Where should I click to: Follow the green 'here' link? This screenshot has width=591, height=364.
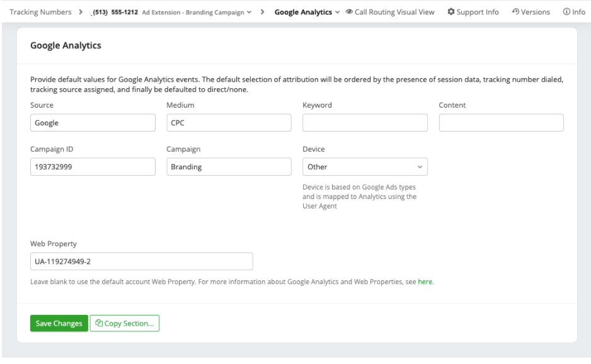[x=425, y=282]
